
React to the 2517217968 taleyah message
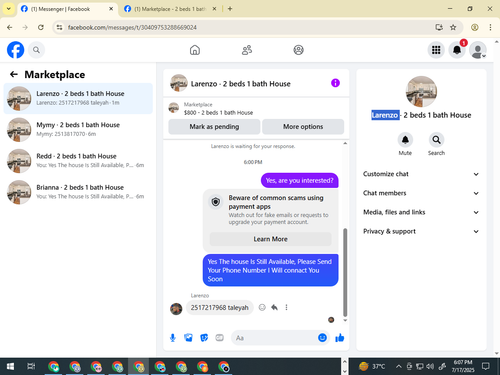[x=262, y=307]
